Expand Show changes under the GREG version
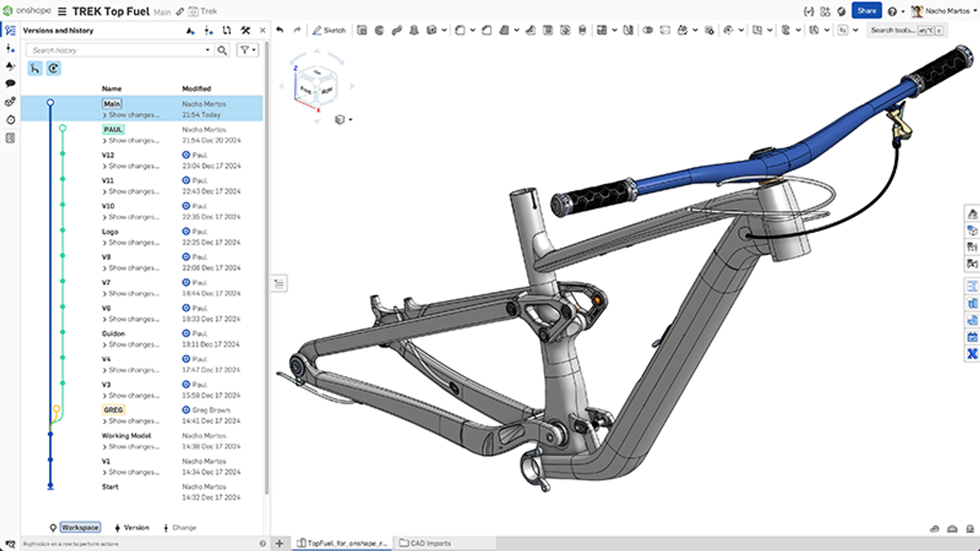Image resolution: width=980 pixels, height=551 pixels. 130,421
